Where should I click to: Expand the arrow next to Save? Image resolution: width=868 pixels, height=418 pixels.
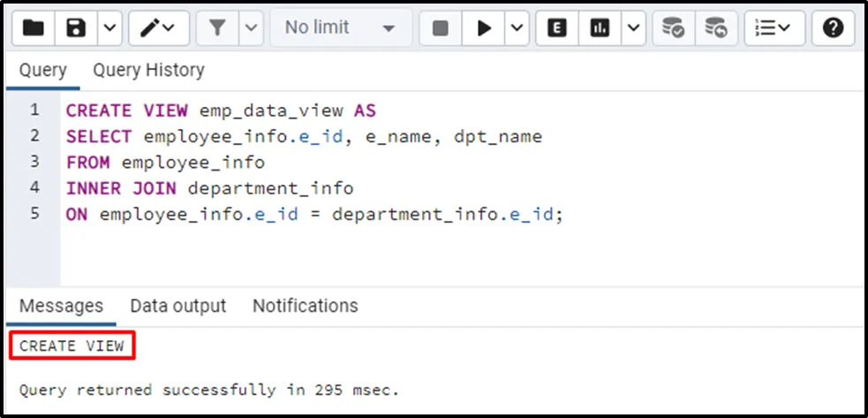[109, 28]
